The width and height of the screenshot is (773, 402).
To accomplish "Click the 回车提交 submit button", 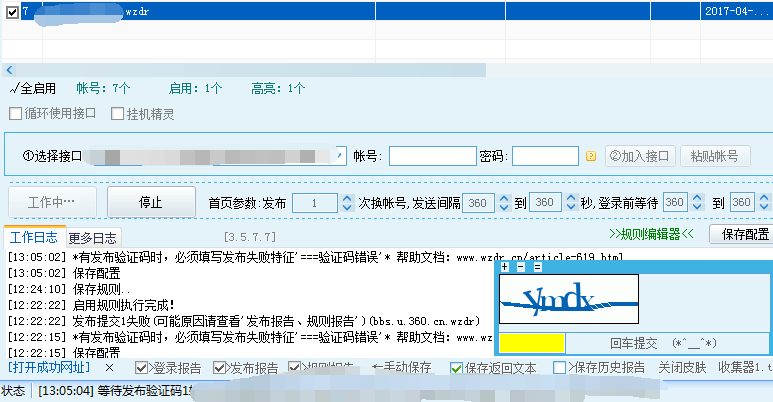I will point(667,343).
